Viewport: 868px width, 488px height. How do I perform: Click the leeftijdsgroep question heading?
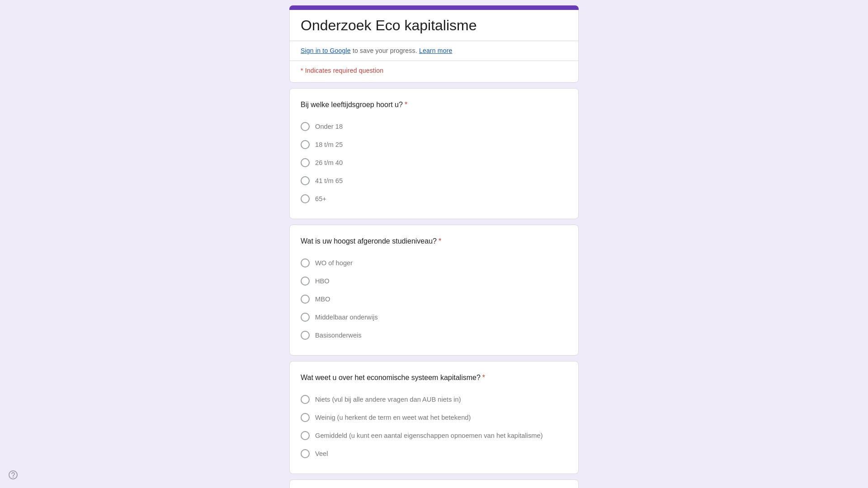[x=351, y=105]
